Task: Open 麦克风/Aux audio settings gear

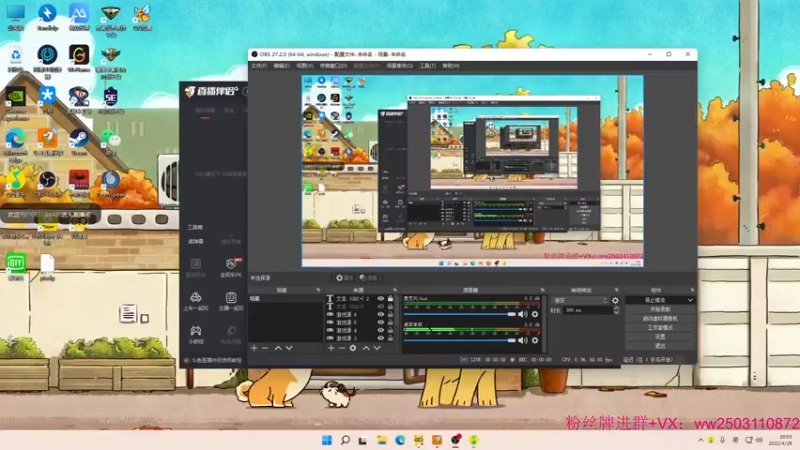Action: 535,314
